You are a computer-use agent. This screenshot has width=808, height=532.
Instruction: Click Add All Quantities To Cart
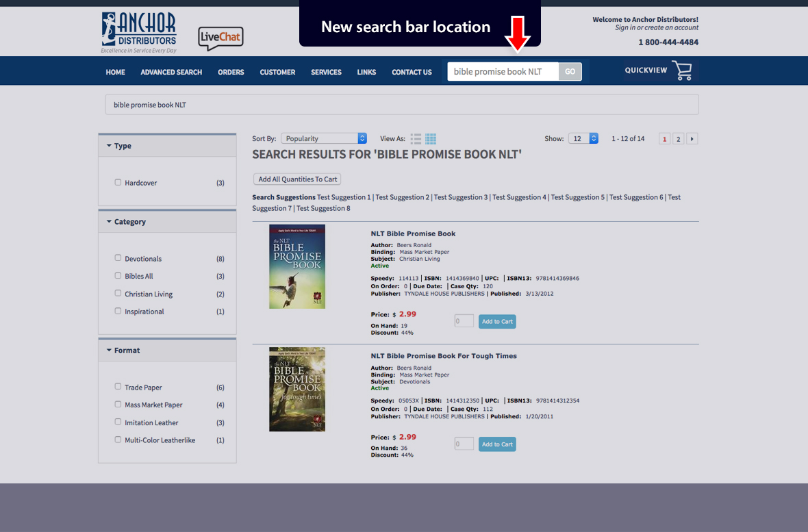297,179
